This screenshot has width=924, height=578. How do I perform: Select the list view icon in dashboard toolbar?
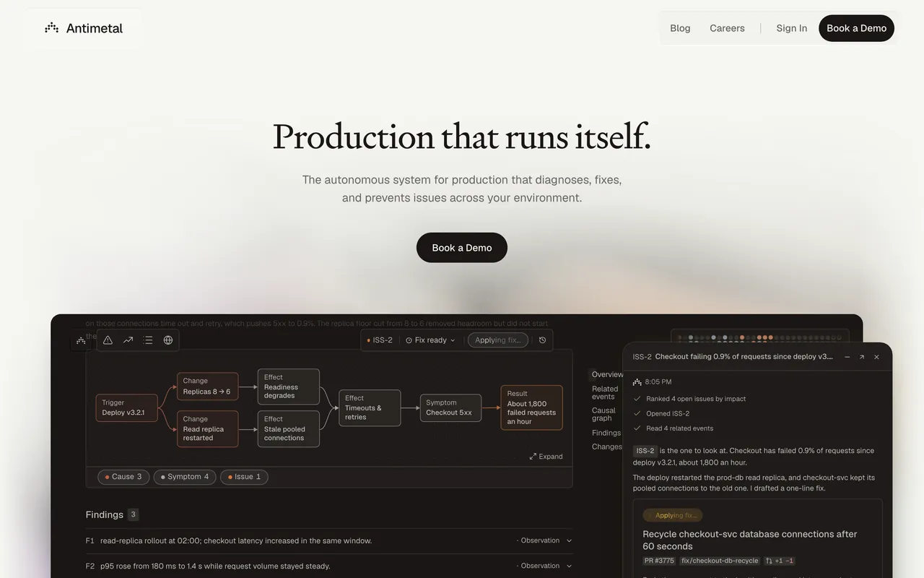(x=148, y=340)
